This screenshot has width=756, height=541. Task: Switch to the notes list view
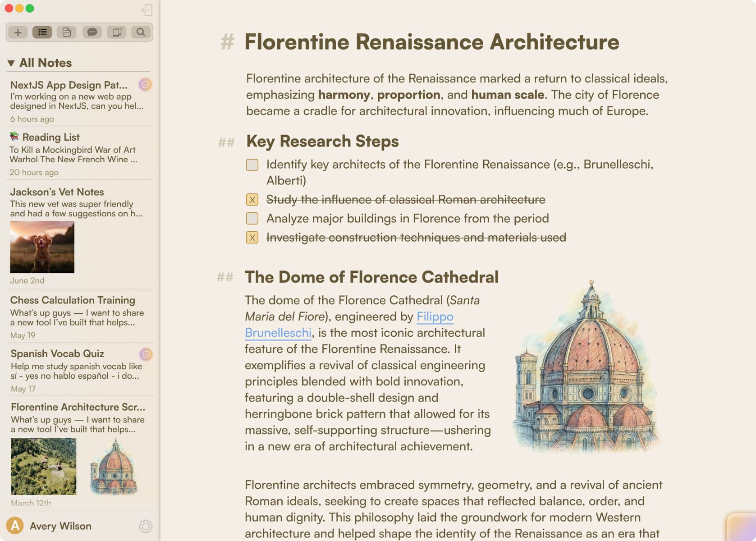[x=42, y=32]
